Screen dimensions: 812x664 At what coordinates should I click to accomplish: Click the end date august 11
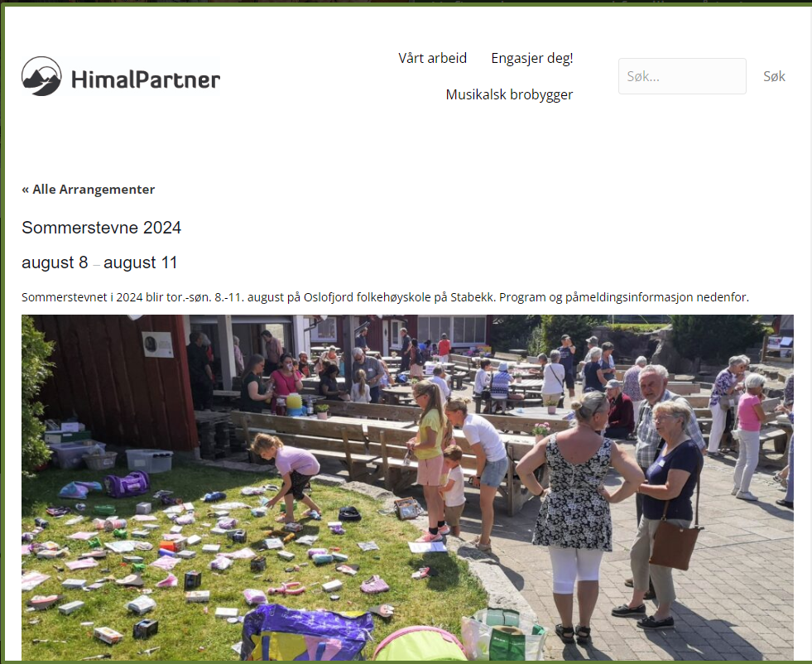141,262
